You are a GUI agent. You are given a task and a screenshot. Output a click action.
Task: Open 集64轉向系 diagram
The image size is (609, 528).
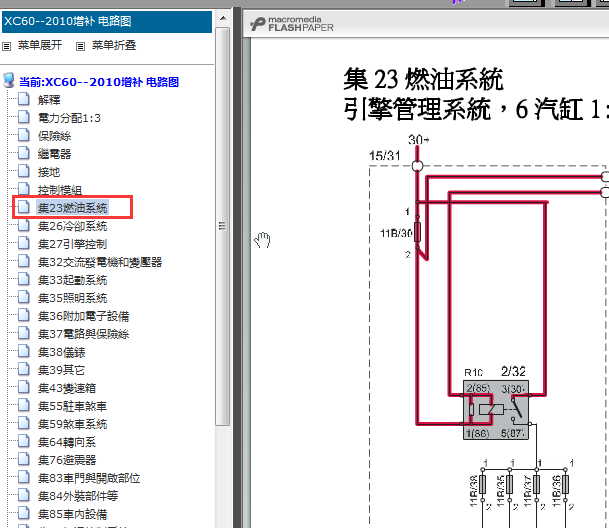pyautogui.click(x=67, y=442)
